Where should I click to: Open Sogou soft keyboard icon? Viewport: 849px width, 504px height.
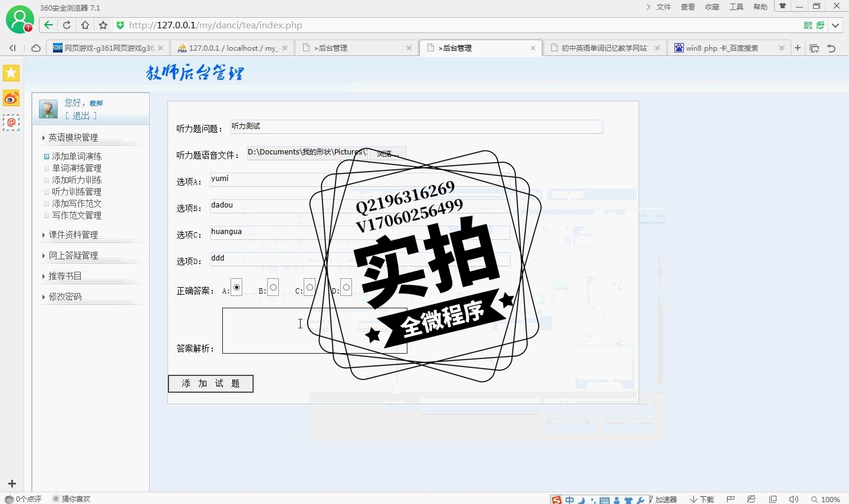tap(604, 500)
